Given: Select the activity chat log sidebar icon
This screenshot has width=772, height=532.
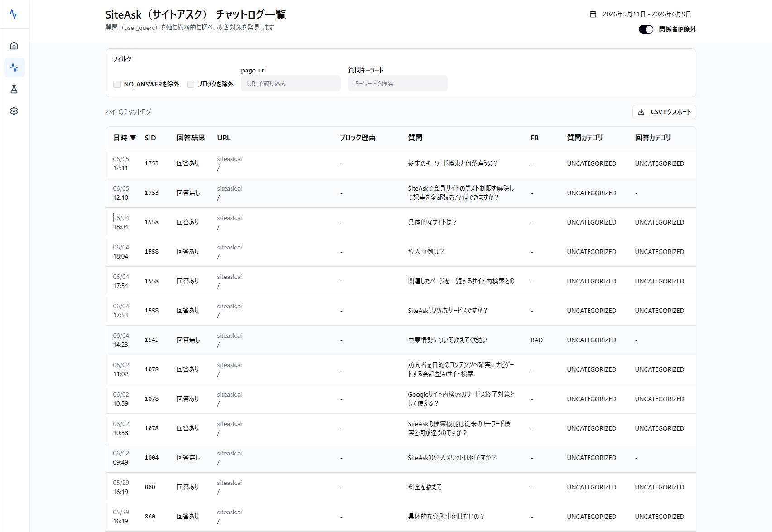Looking at the screenshot, I should point(14,67).
